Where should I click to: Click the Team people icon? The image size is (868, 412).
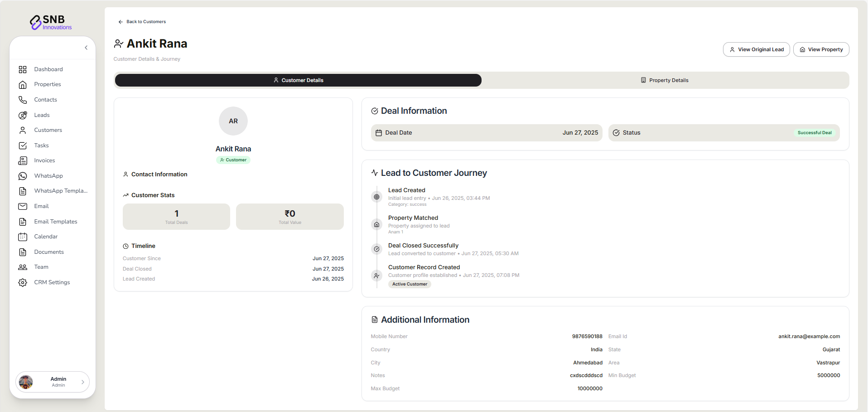pyautogui.click(x=23, y=267)
